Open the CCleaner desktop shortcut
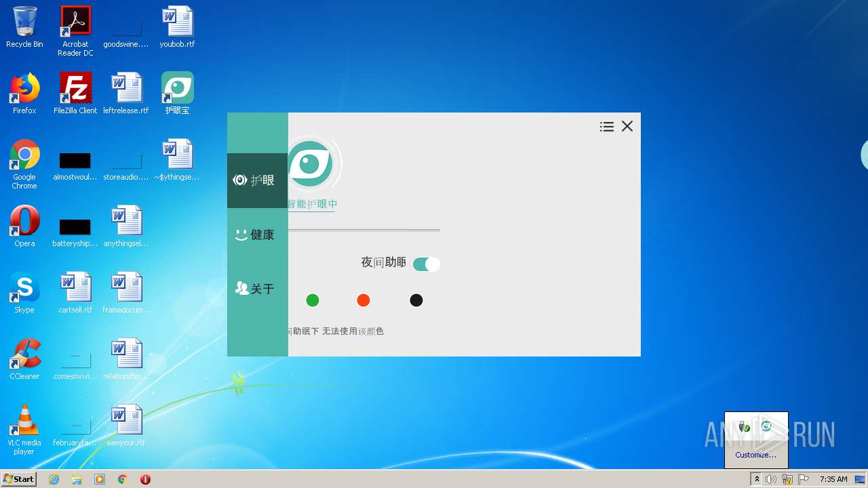Viewport: 868px width, 488px height. (x=24, y=359)
